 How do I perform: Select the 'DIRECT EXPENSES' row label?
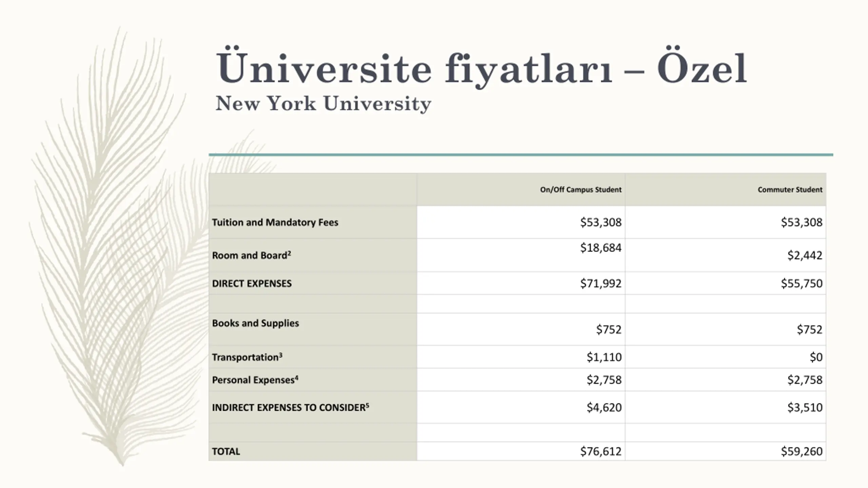(252, 283)
